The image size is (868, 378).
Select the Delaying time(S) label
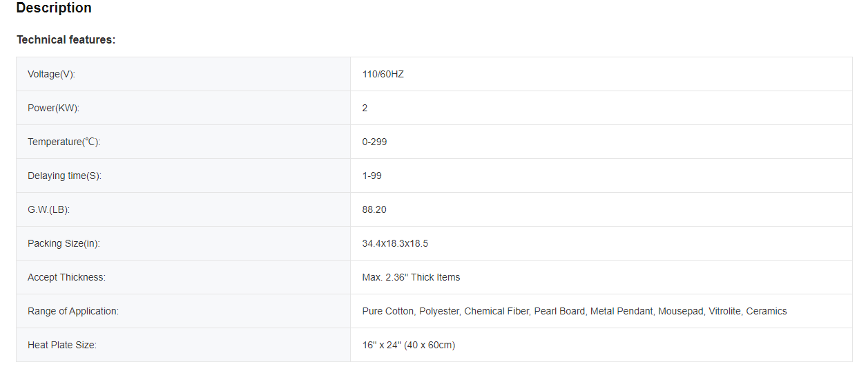(x=64, y=176)
